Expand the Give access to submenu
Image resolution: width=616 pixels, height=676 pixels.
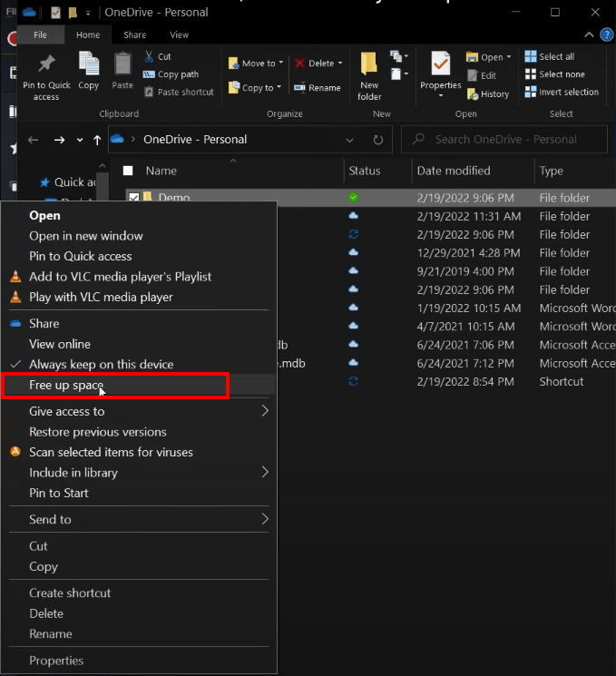139,411
